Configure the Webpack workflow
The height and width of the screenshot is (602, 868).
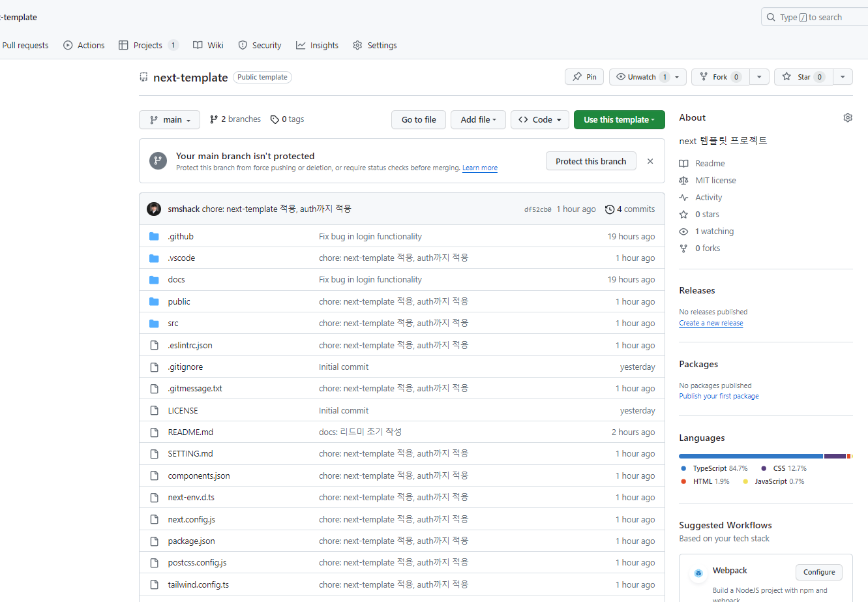click(819, 572)
